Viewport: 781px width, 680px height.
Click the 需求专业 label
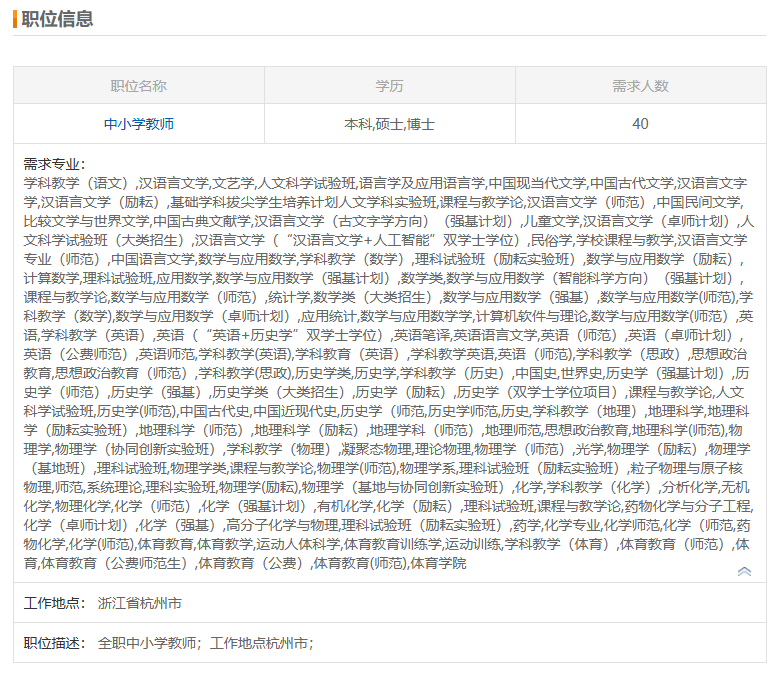(x=55, y=164)
